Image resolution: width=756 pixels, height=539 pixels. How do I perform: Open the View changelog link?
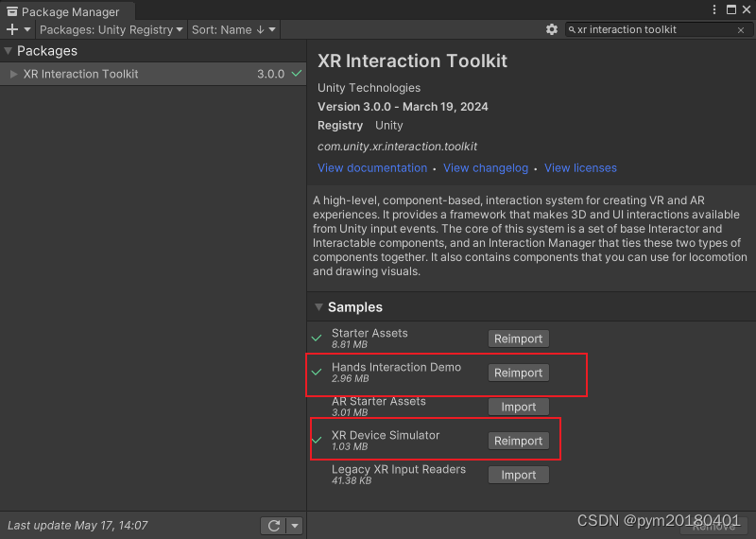[486, 168]
